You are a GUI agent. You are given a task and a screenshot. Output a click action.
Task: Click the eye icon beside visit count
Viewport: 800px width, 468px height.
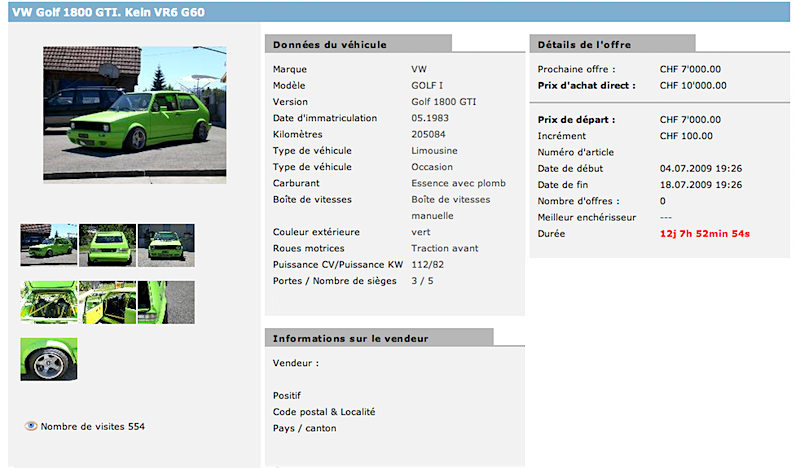click(x=31, y=426)
